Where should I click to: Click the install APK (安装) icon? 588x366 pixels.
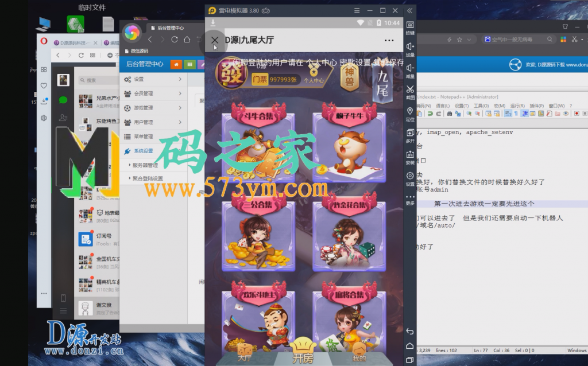410,155
